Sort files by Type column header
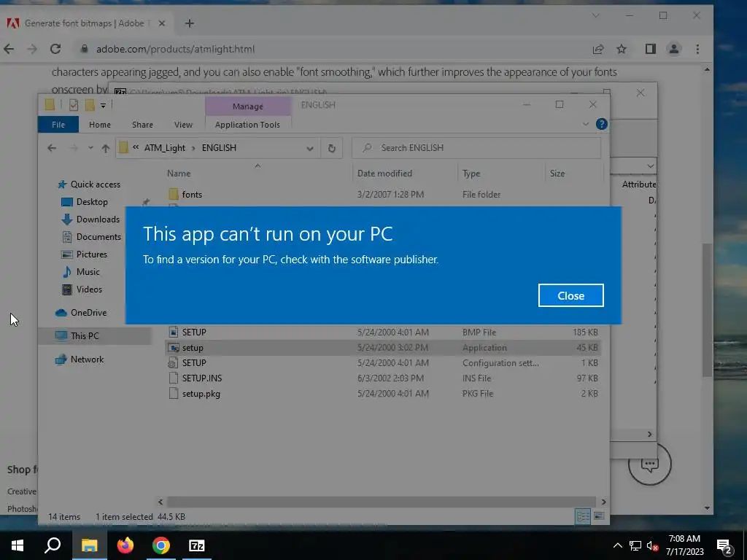This screenshot has height=560, width=747. point(471,174)
